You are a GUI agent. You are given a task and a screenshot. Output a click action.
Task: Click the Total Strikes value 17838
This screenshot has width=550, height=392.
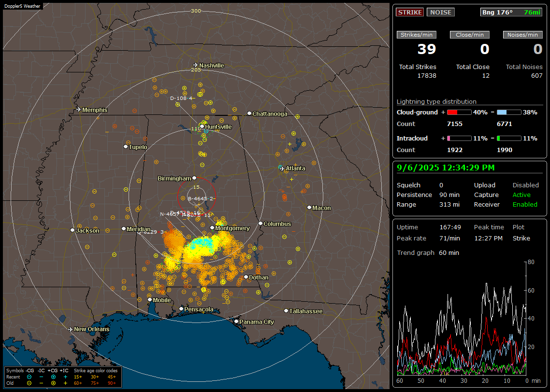427,75
